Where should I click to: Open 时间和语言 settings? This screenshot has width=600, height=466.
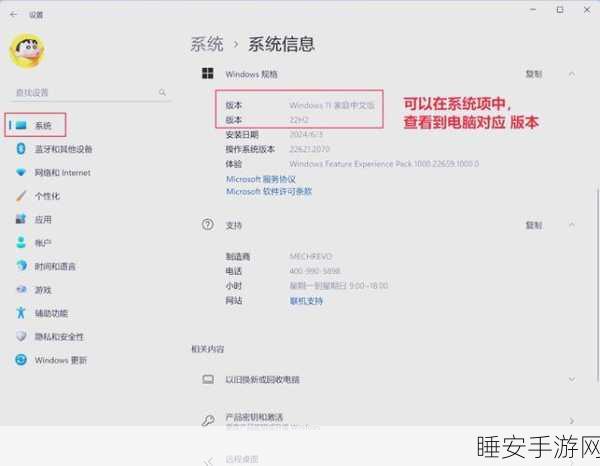pyautogui.click(x=55, y=266)
